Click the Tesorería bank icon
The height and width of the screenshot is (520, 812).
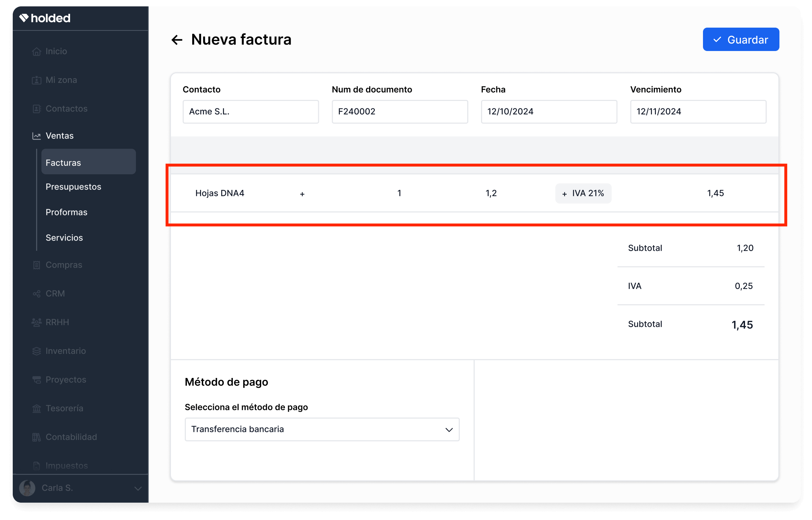(36, 409)
